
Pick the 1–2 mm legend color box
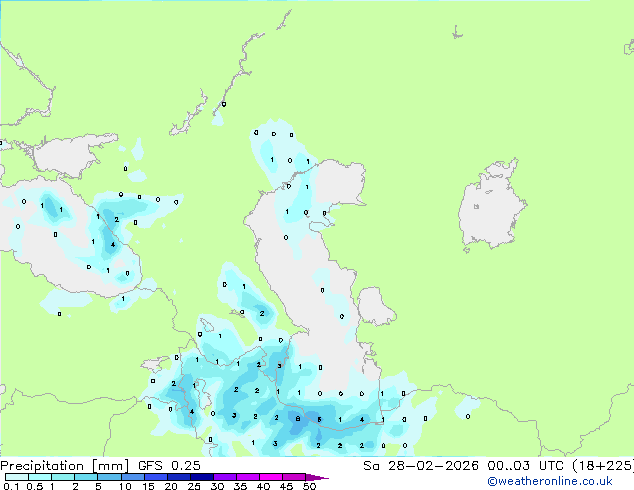(x=63, y=477)
